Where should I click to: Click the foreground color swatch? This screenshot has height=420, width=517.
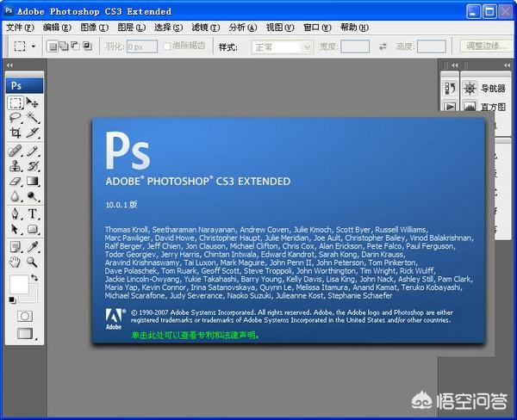pyautogui.click(x=19, y=284)
